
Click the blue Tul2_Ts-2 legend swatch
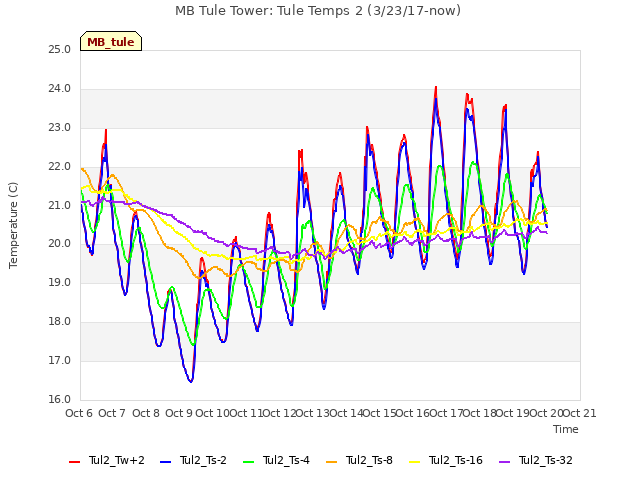pyautogui.click(x=165, y=462)
